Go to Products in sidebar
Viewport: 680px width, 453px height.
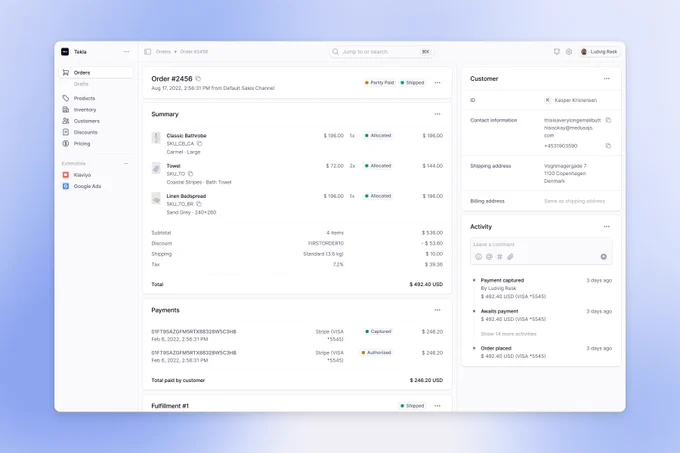coord(84,98)
